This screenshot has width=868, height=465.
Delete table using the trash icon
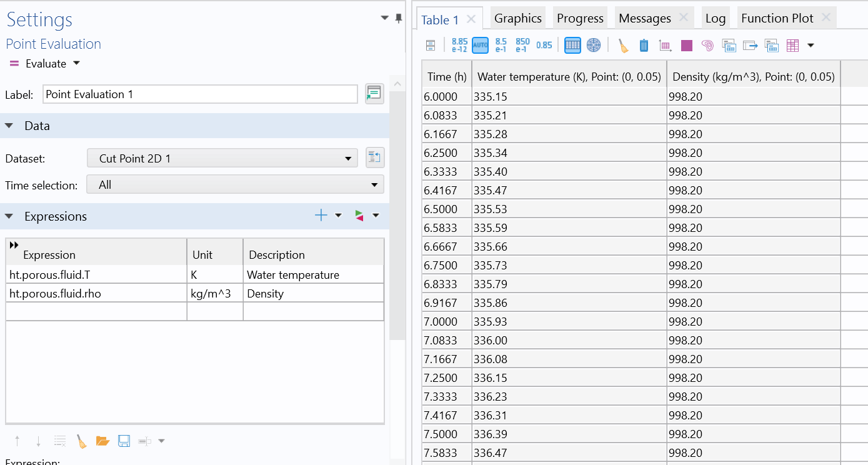[644, 45]
